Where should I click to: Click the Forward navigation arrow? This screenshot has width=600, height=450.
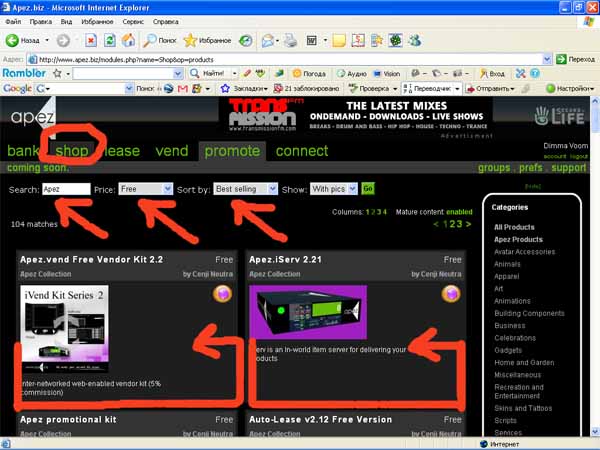(64, 40)
